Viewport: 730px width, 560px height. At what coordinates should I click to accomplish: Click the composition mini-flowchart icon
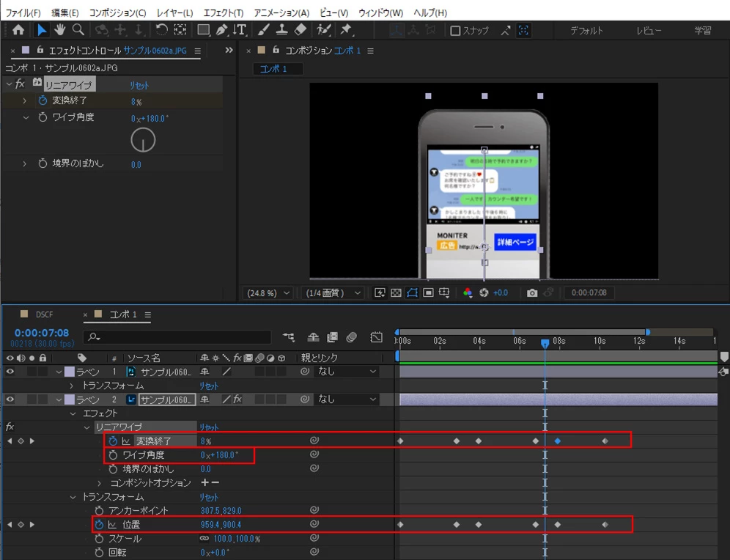point(289,337)
